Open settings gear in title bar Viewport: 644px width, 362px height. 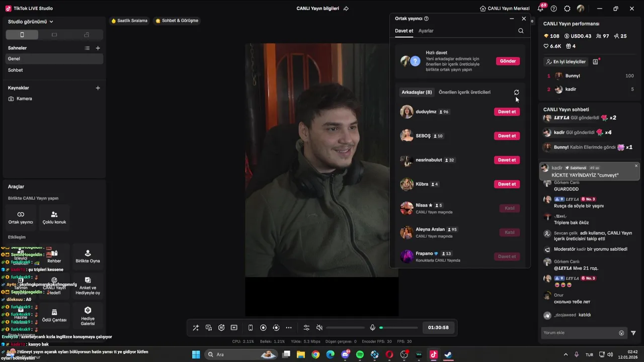point(568,9)
